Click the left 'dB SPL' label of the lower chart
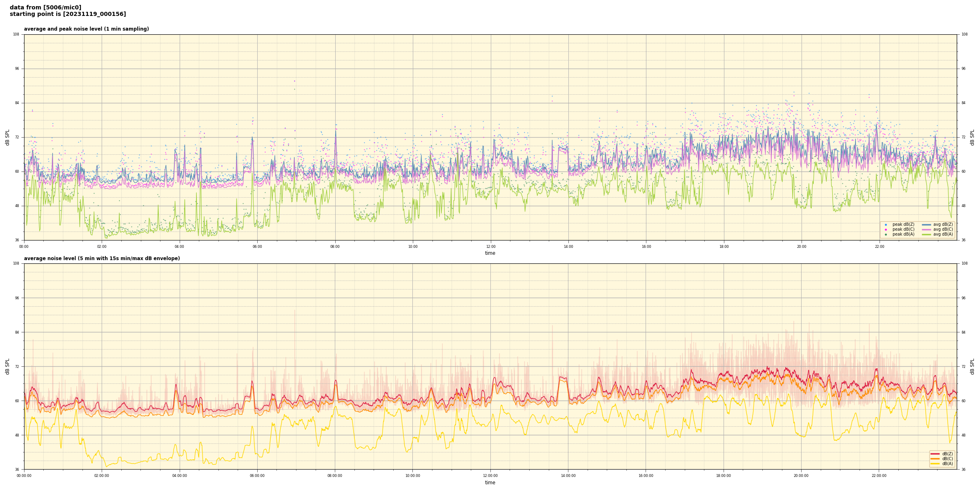This screenshot has width=980, height=490. pos(7,366)
